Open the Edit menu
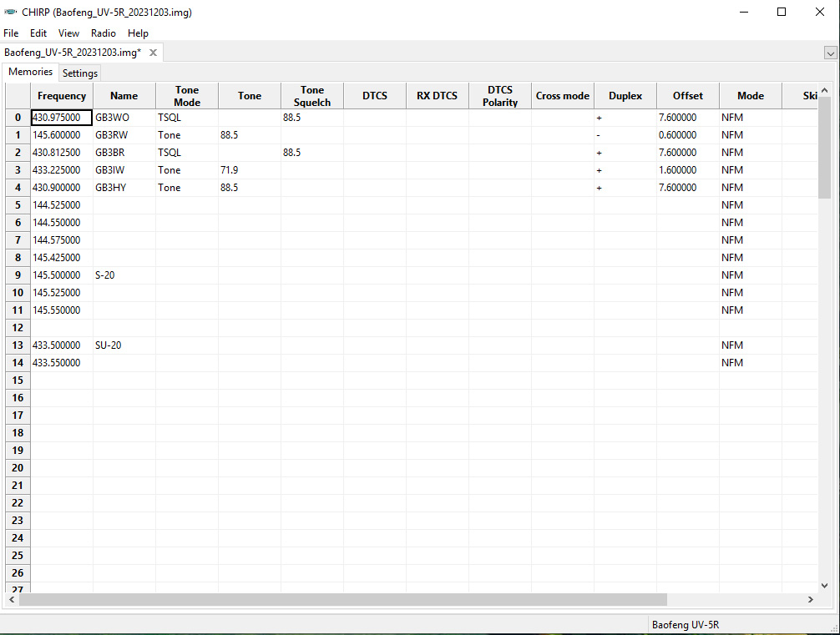The width and height of the screenshot is (840, 635). (38, 33)
